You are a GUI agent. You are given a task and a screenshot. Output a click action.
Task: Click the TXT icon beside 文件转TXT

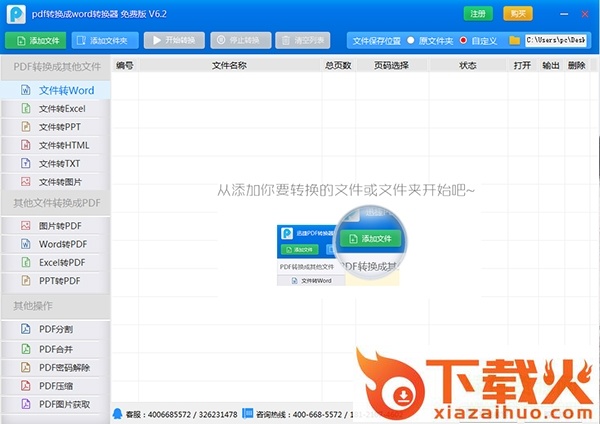[26, 163]
